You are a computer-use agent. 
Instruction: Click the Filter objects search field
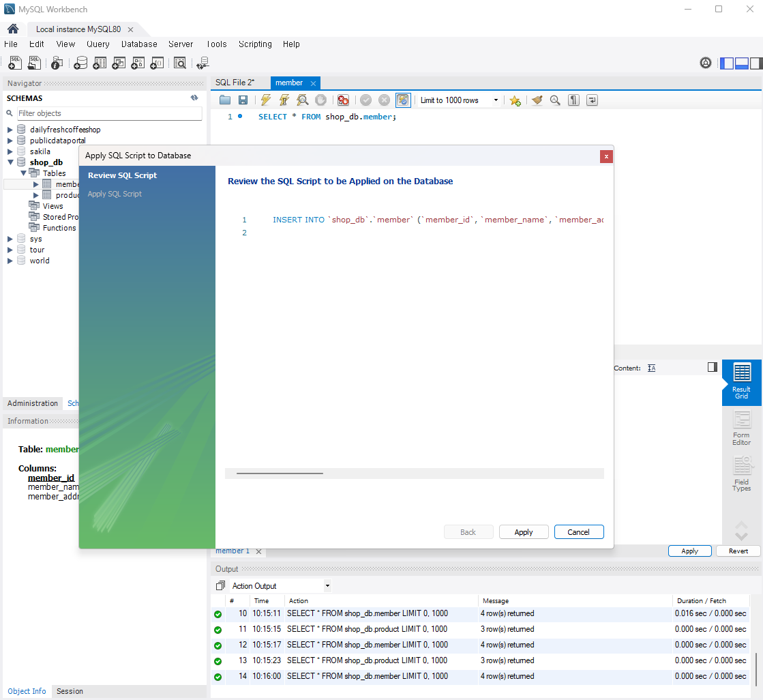click(x=110, y=113)
